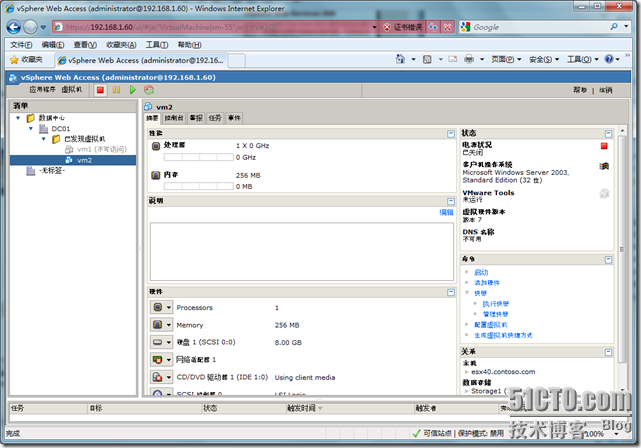Click the CD/DVD drive 1 hardware icon
641x448 pixels.
click(x=157, y=377)
